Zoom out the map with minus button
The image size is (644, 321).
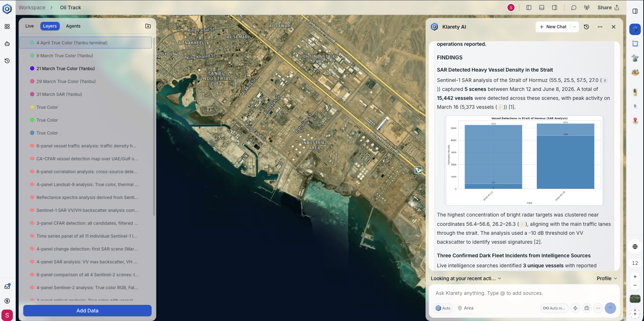(635, 285)
